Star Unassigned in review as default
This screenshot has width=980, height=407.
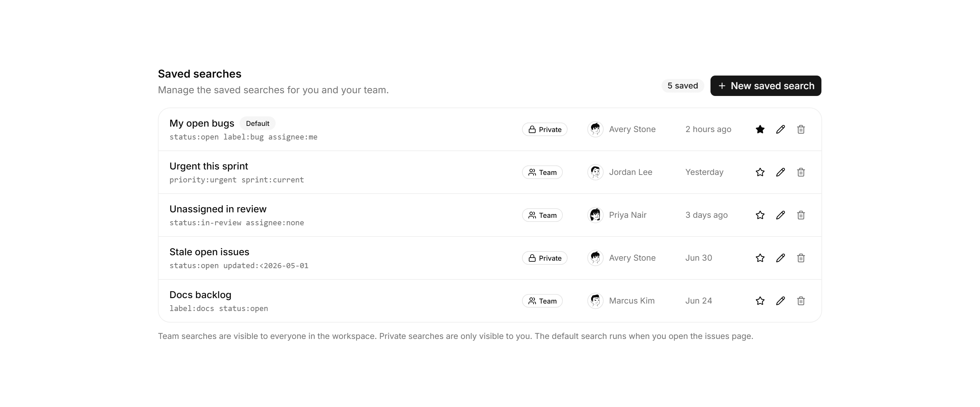click(x=760, y=215)
